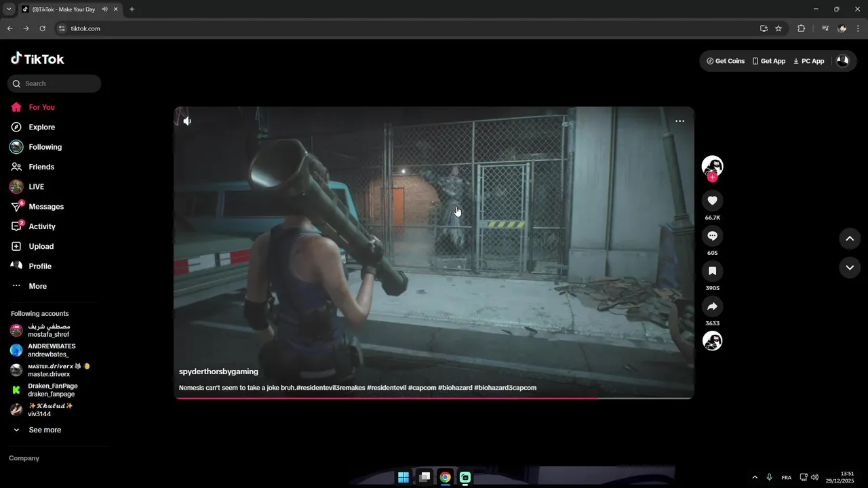Open the account avatar menu at the top right
Viewport: 868px width, 488px height.
coord(842,60)
